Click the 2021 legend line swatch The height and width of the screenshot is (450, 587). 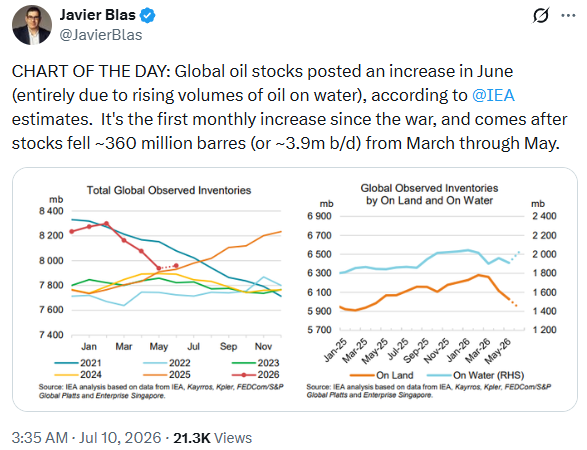(67, 363)
